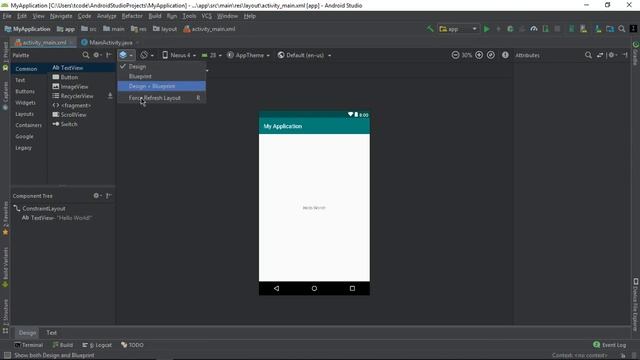Click the Stop square icon in the run toolbar
Screen dimensions: 640x360
(x=557, y=29)
